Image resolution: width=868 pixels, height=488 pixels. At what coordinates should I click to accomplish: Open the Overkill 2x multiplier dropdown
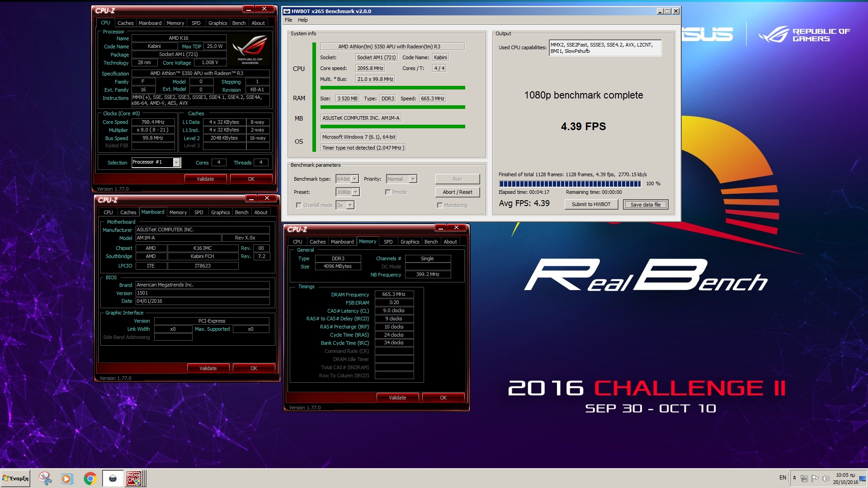(x=345, y=205)
